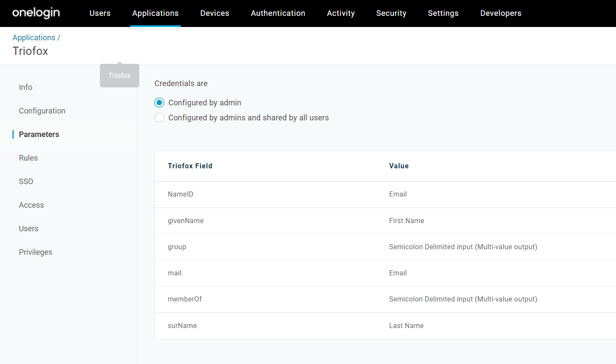Open the Activity menu
Image resolution: width=616 pixels, height=364 pixels.
coord(341,13)
